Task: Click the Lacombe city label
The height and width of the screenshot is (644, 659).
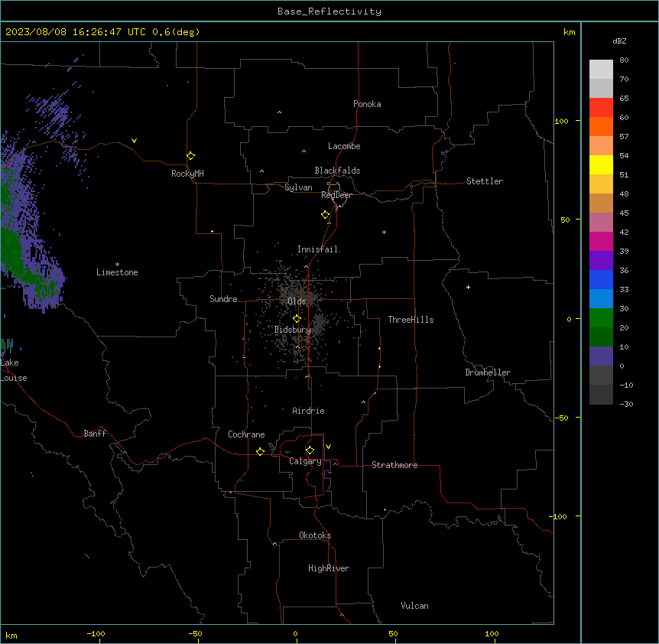Action: [344, 146]
